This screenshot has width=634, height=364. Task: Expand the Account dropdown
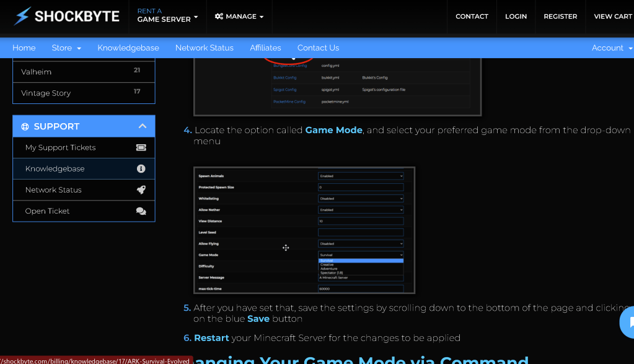pyautogui.click(x=612, y=48)
